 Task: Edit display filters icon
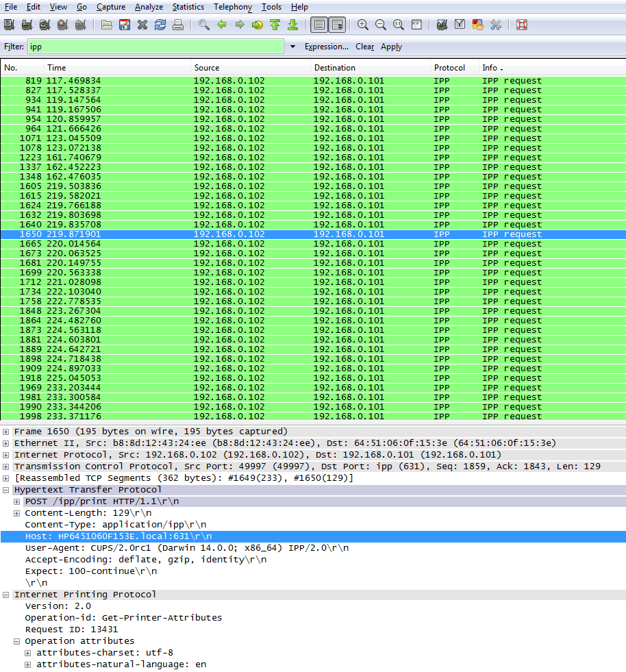click(460, 25)
